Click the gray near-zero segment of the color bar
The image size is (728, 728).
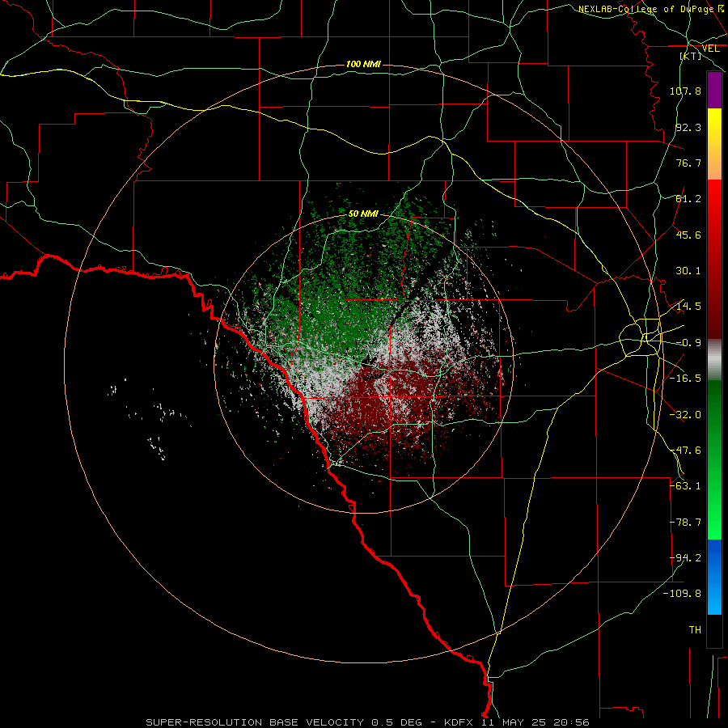click(714, 360)
